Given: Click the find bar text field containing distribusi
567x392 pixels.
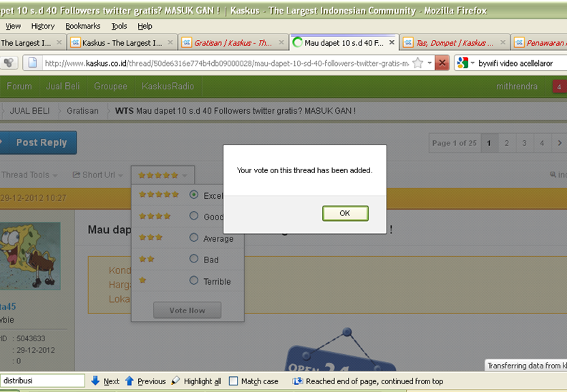Looking at the screenshot, I should [42, 381].
